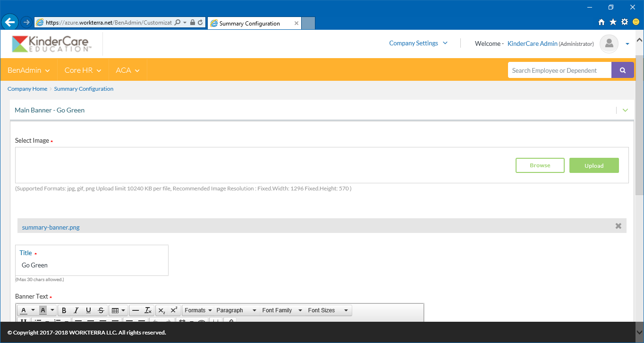This screenshot has width=644, height=343.
Task: Apply italic formatting in the editor
Action: pyautogui.click(x=76, y=310)
